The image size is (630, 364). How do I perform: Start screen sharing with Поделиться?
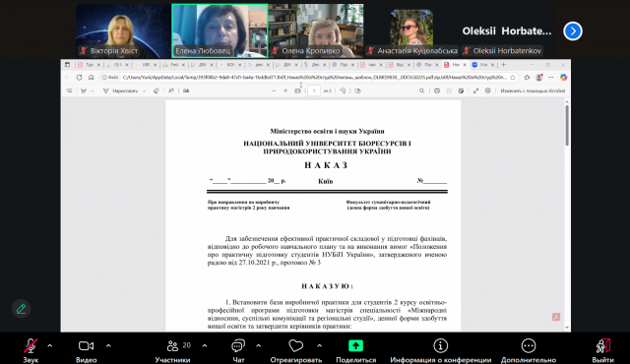(x=355, y=350)
